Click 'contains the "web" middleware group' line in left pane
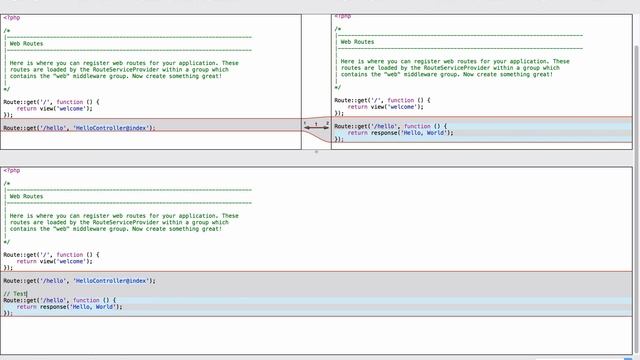Image resolution: width=640 pixels, height=360 pixels. click(116, 76)
